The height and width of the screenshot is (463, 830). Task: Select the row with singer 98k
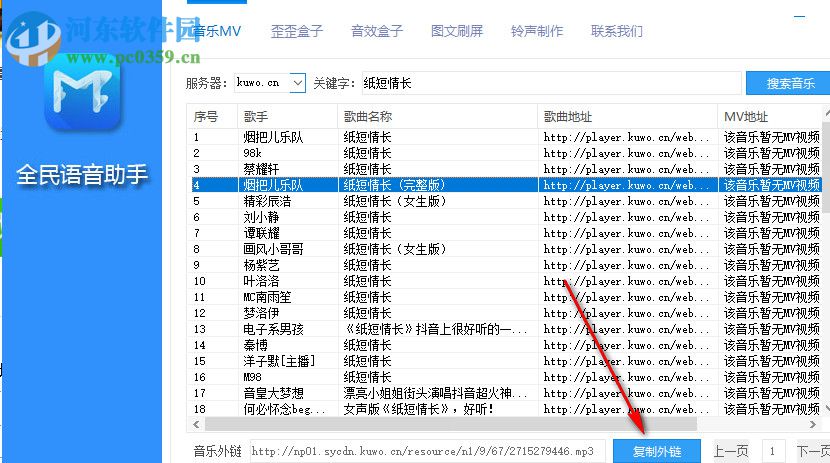(x=504, y=153)
